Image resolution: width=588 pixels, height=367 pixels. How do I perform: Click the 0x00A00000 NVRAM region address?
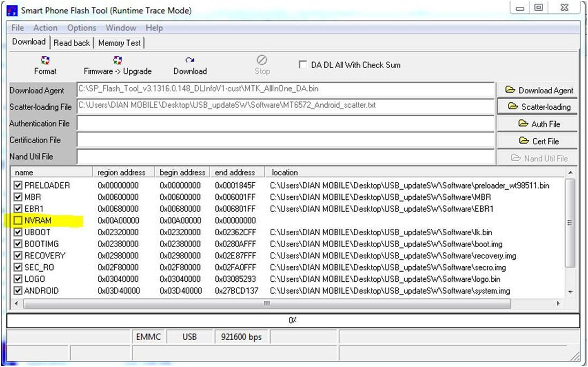tap(118, 220)
